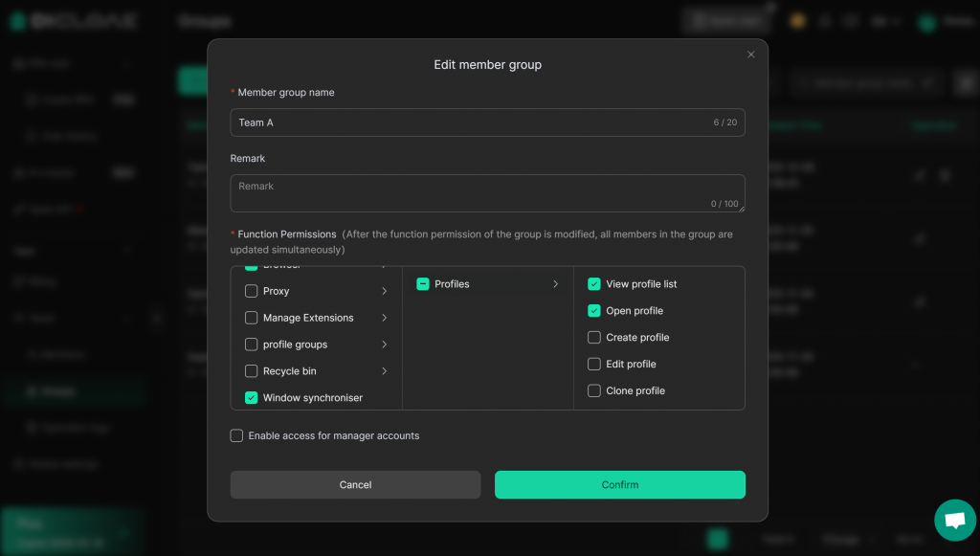
Task: Enable the Edit profile permission
Action: click(x=594, y=365)
